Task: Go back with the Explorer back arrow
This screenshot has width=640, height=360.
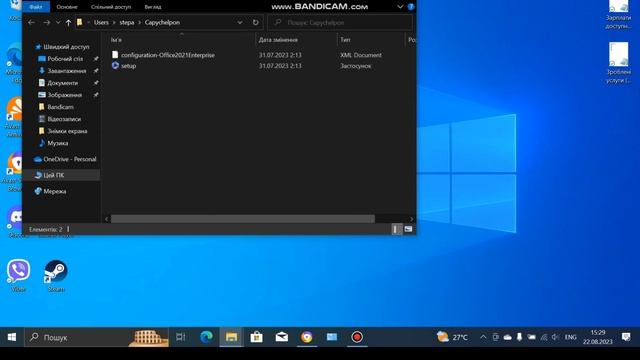Action: tap(31, 22)
